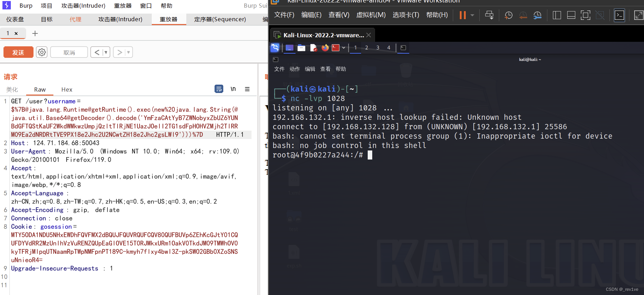
Task: Open terminal 查看 menu in Kali
Action: coord(325,69)
